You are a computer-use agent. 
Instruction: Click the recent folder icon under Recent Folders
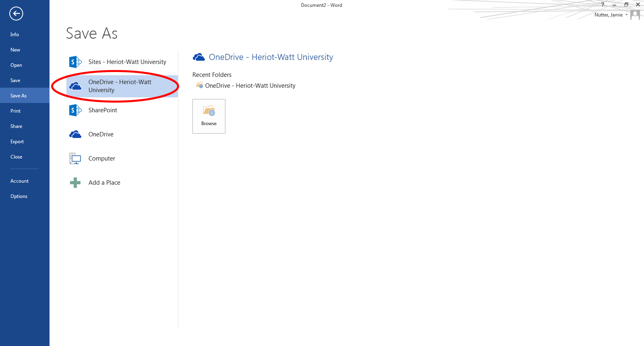200,85
